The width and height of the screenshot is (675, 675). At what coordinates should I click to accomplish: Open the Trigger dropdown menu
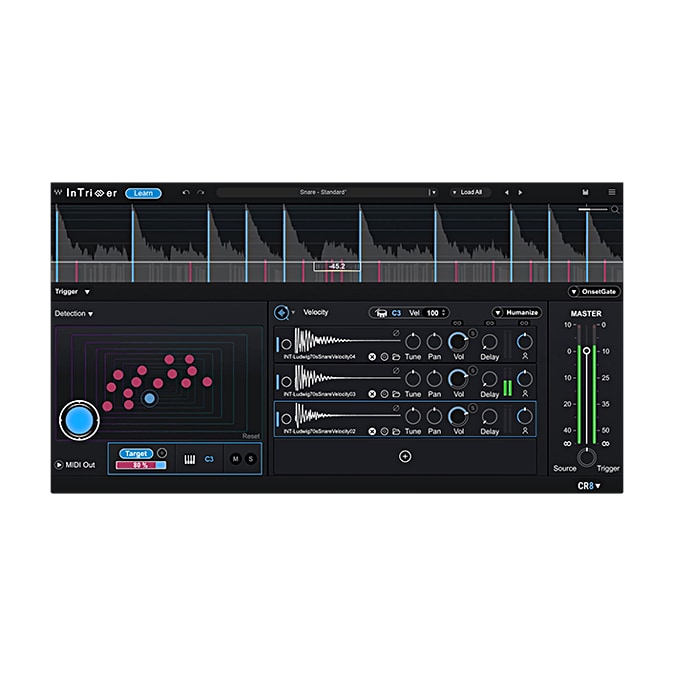coord(73,292)
